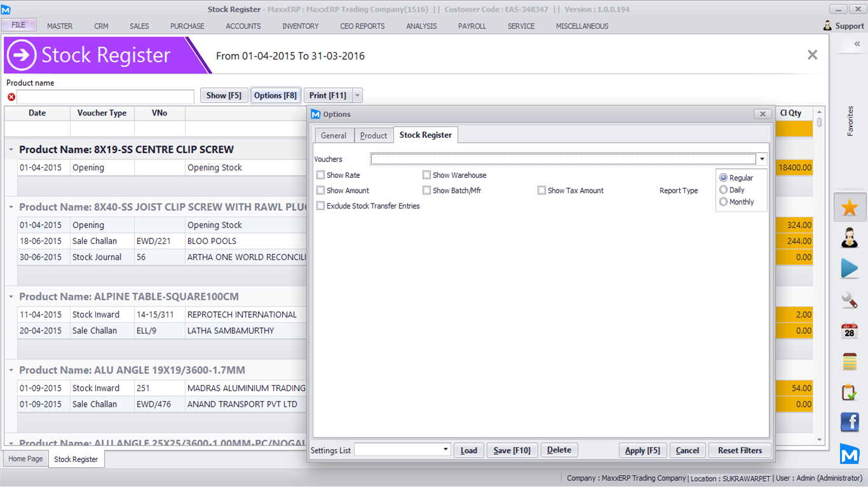Check Exclude Stock Transfer Entries option
Viewport: 868px width, 488px height.
pyautogui.click(x=321, y=206)
